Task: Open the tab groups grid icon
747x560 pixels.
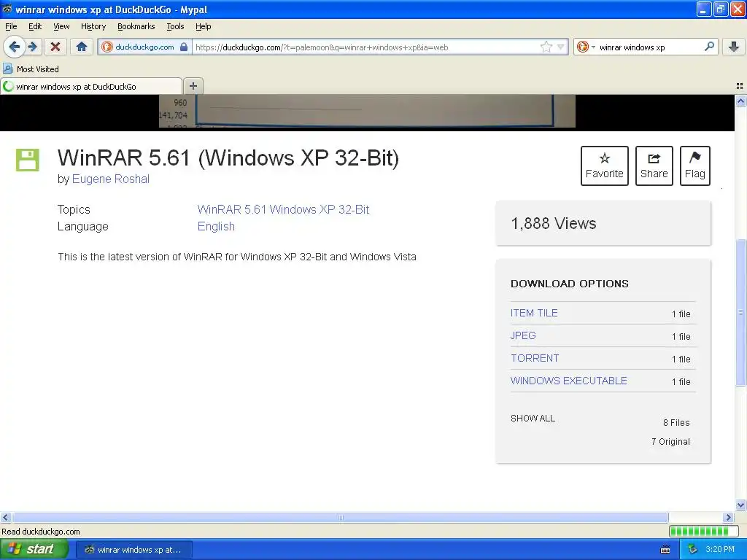Action: [x=740, y=86]
